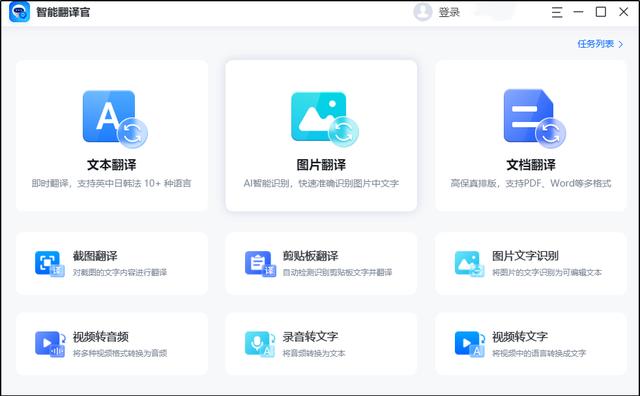Click the description AI智能识别，快速准确识别图片中文字
The height and width of the screenshot is (396, 640).
click(x=321, y=183)
